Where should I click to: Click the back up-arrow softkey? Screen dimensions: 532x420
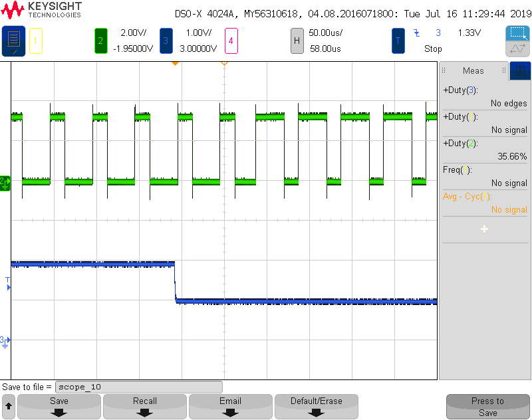tap(9, 406)
